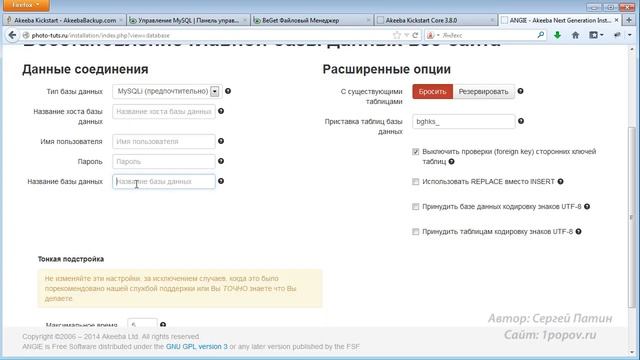Reload the current page
640x360 pixels.
tap(415, 36)
